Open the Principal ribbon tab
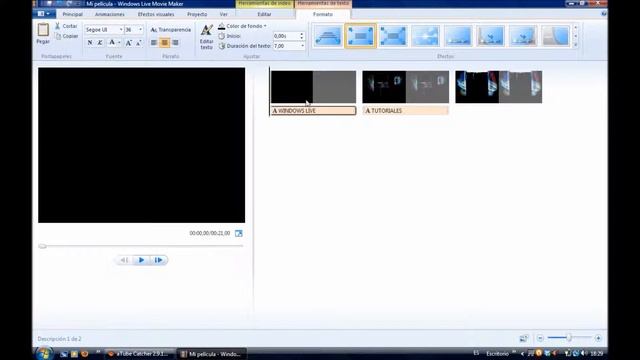Screen dimensions: 640x360 pos(73,14)
